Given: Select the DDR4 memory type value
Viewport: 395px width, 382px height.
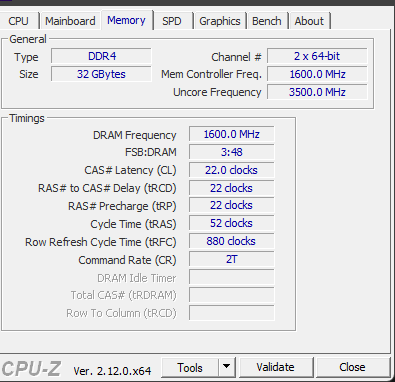Looking at the screenshot, I should pos(101,56).
